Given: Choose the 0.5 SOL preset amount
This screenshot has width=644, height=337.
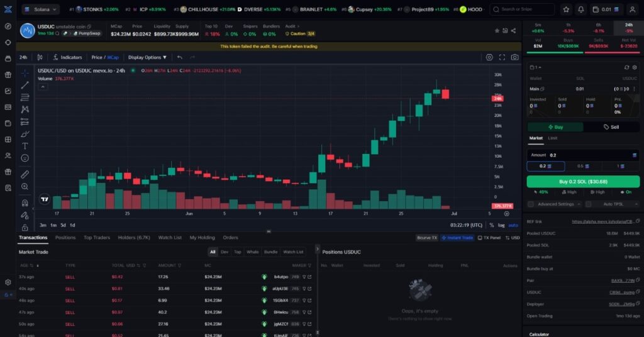Looking at the screenshot, I should click(583, 166).
